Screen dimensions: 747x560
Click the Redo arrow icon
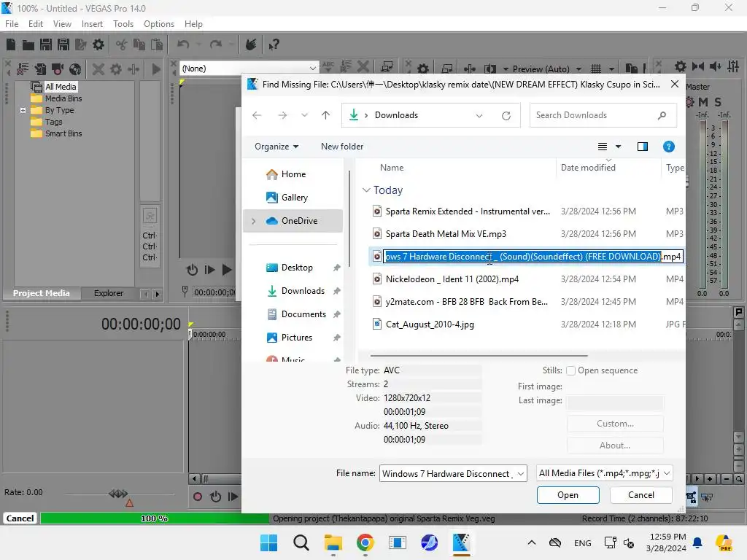click(216, 44)
